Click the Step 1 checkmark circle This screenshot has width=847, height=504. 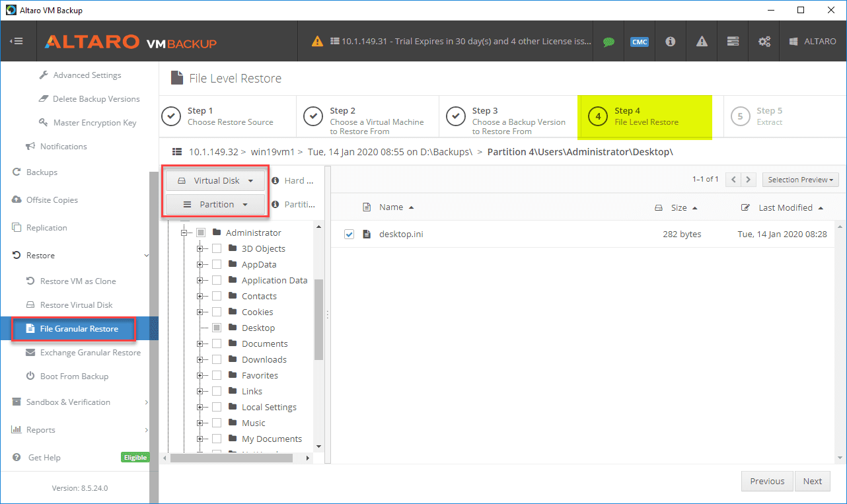click(x=172, y=116)
